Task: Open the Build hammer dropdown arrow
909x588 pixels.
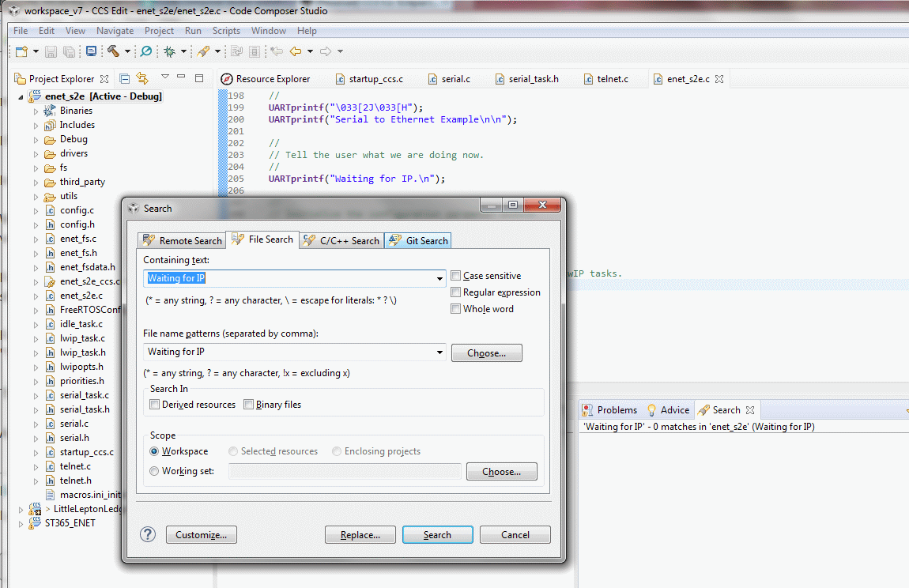Action: pyautogui.click(x=127, y=51)
